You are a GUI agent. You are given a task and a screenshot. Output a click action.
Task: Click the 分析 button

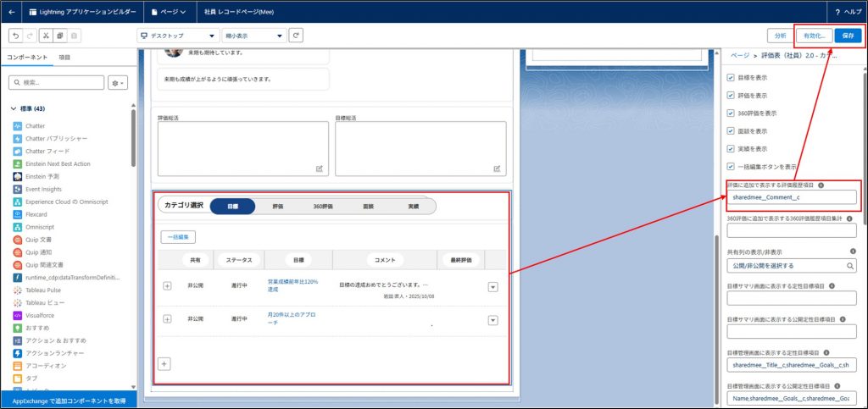pyautogui.click(x=780, y=36)
